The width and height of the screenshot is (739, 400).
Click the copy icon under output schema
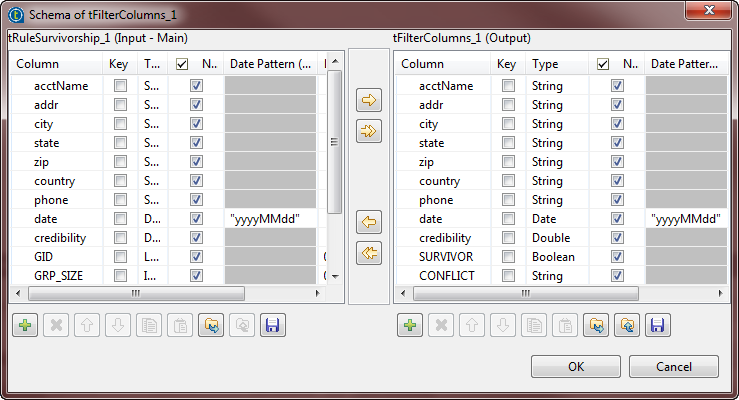534,325
